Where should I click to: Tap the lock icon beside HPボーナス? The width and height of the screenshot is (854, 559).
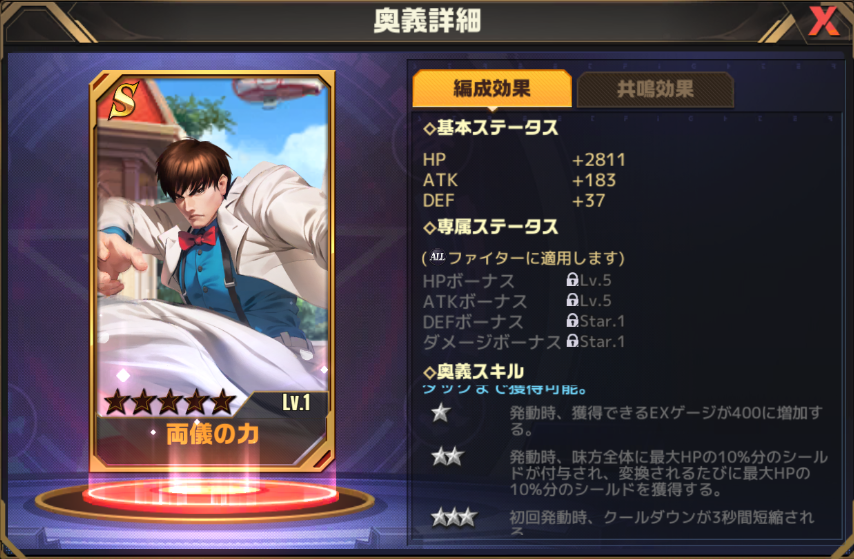pyautogui.click(x=572, y=280)
